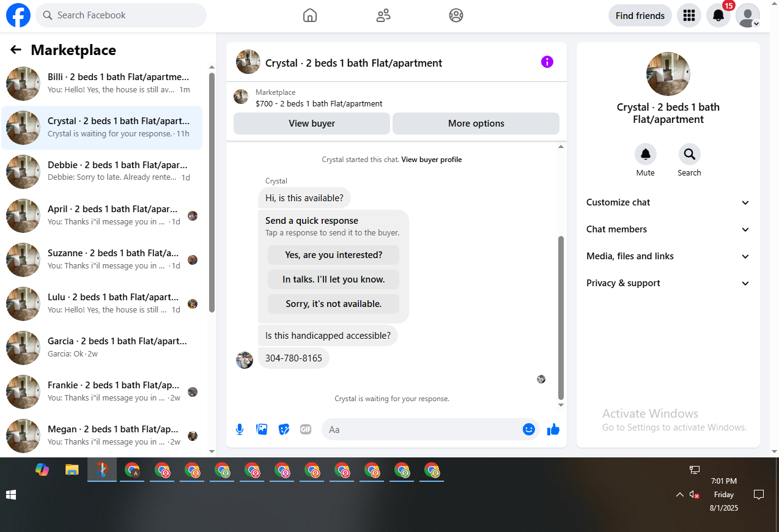Viewport: 779px width, 532px height.
Task: Click the listing thumbnail next to $700 title
Action: tap(241, 97)
